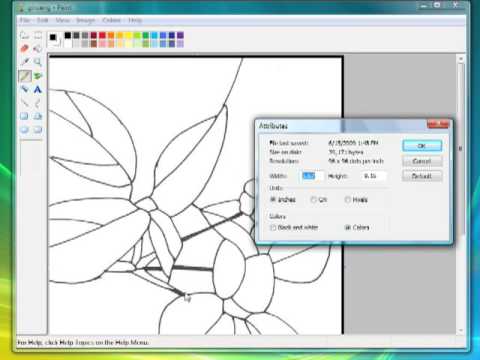The image size is (480, 360).
Task: Maximize the Paint window
Action: (437, 6)
